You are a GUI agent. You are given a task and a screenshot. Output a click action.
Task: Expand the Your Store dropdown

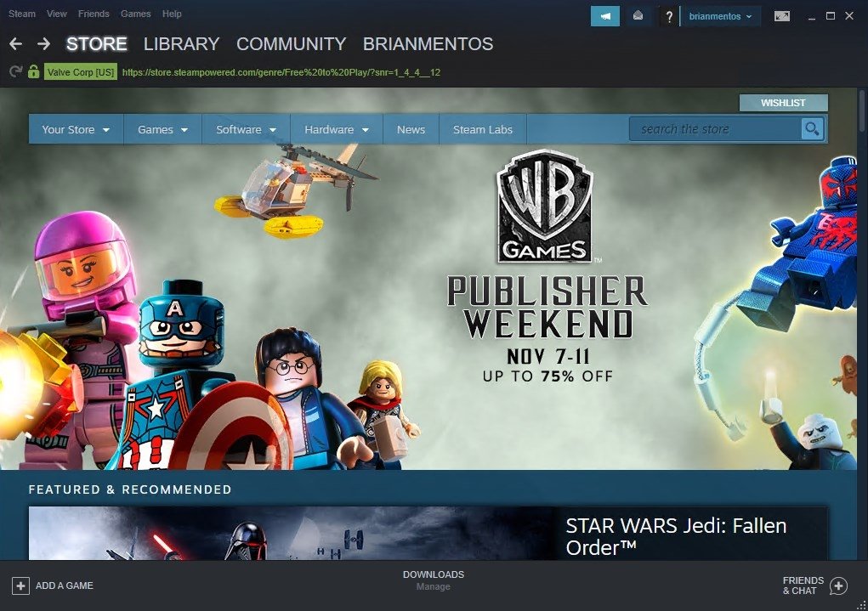76,129
